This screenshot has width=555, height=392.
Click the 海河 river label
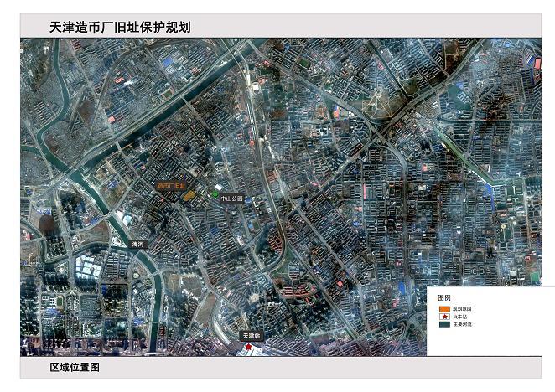tap(138, 244)
